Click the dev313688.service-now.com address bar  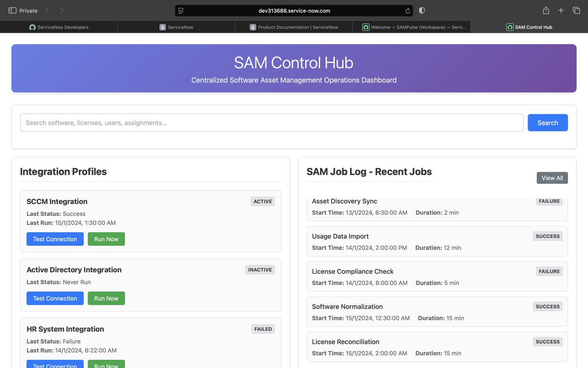294,10
